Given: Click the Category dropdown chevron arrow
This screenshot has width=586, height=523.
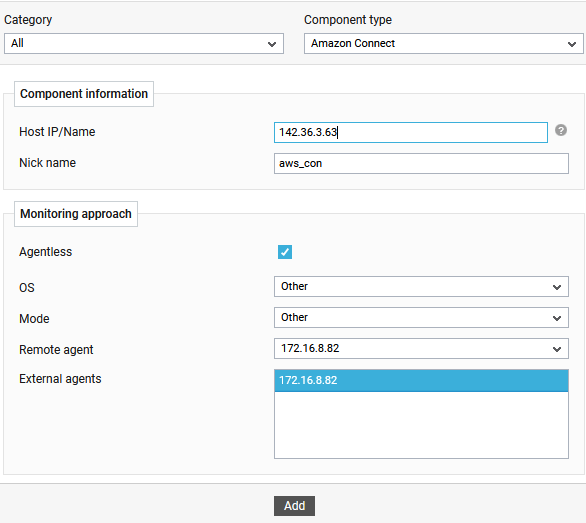Looking at the screenshot, I should [272, 44].
